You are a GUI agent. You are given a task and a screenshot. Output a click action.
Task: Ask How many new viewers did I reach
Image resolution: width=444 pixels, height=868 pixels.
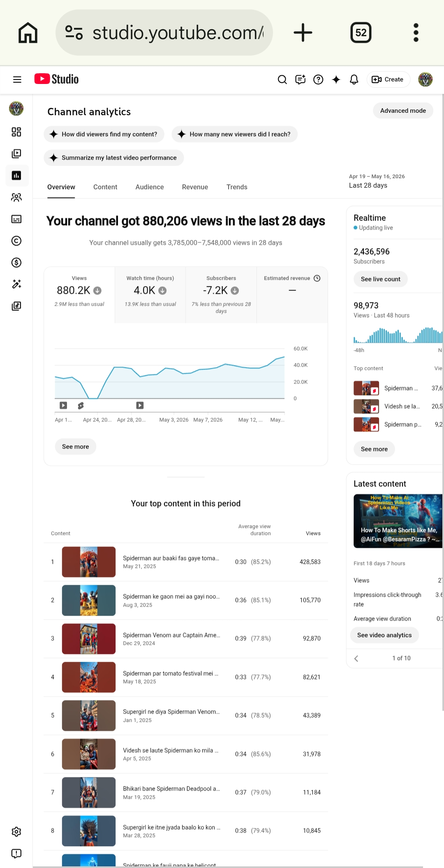coord(235,134)
